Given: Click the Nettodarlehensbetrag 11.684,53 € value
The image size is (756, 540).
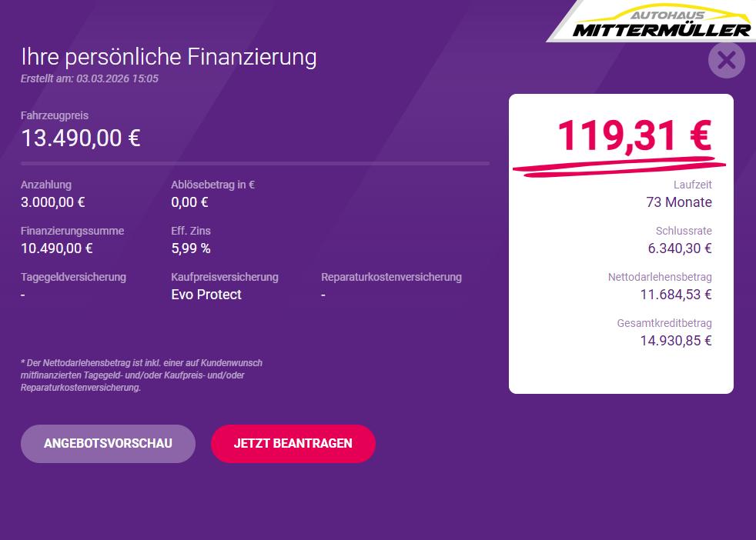Looking at the screenshot, I should 676,295.
